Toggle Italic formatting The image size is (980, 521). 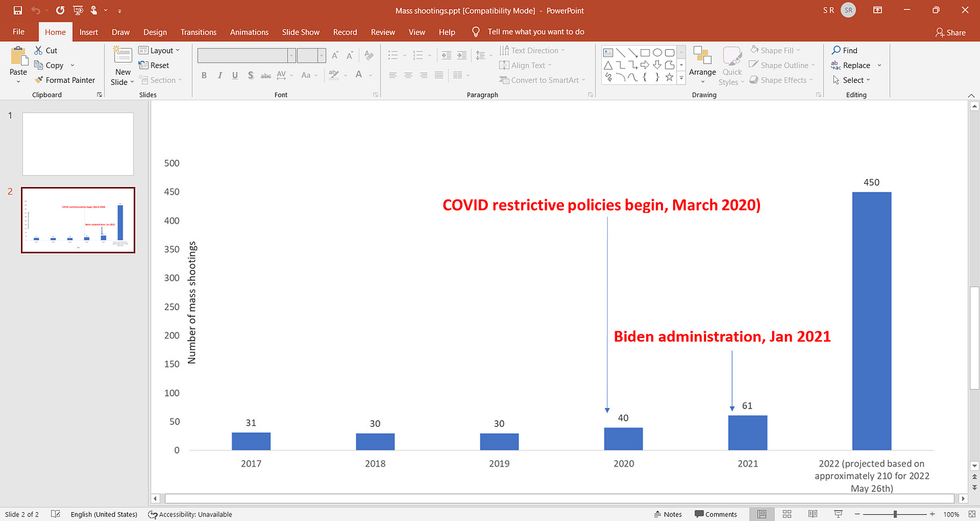click(x=219, y=75)
